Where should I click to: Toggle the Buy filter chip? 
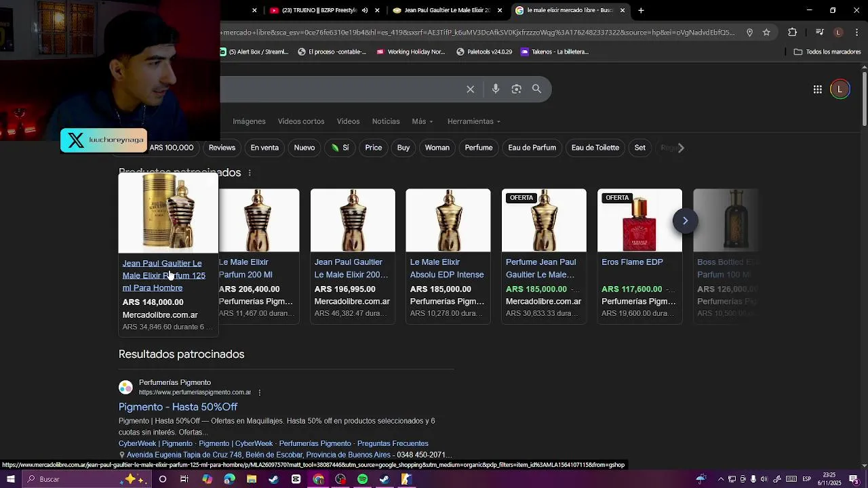[x=403, y=148]
